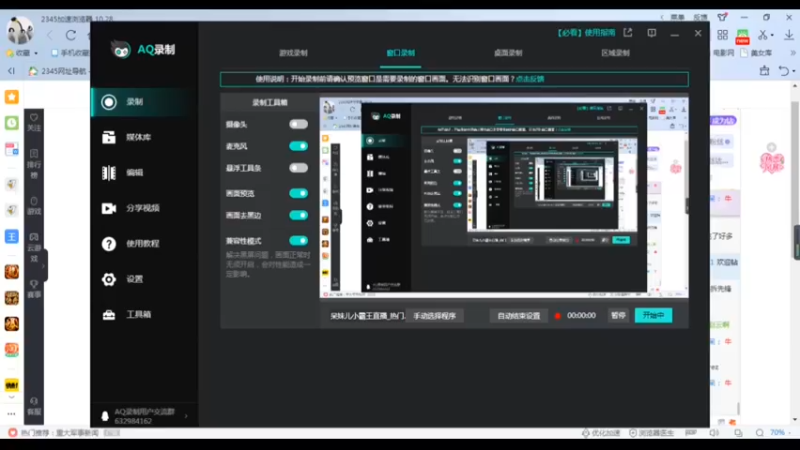
Task: Turn off the 画面预览 preview toggle
Action: (298, 193)
